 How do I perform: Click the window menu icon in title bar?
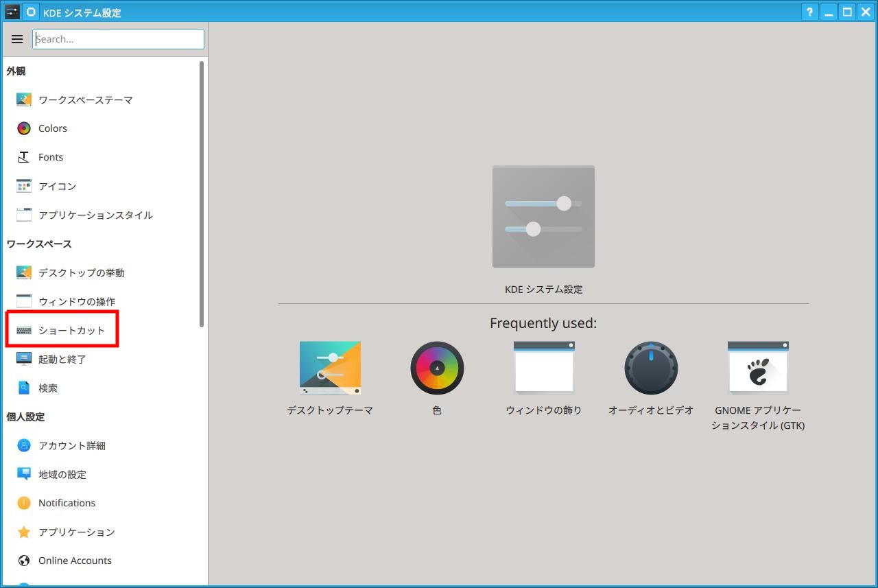click(12, 12)
